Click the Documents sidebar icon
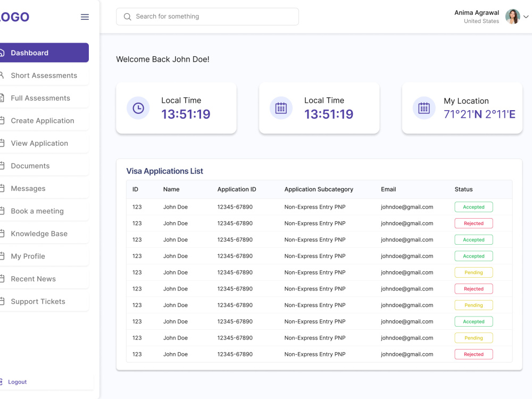Image resolution: width=532 pixels, height=399 pixels. pyautogui.click(x=2, y=166)
